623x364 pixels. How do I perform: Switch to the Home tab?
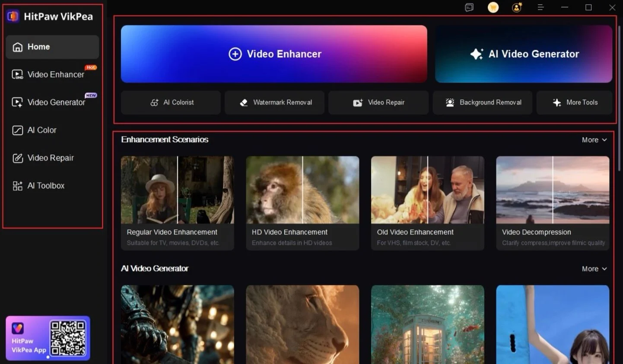coord(38,47)
